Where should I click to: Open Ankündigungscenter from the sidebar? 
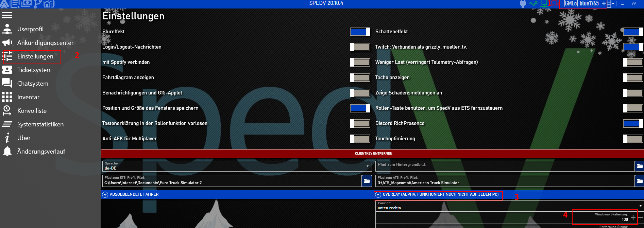pos(45,43)
